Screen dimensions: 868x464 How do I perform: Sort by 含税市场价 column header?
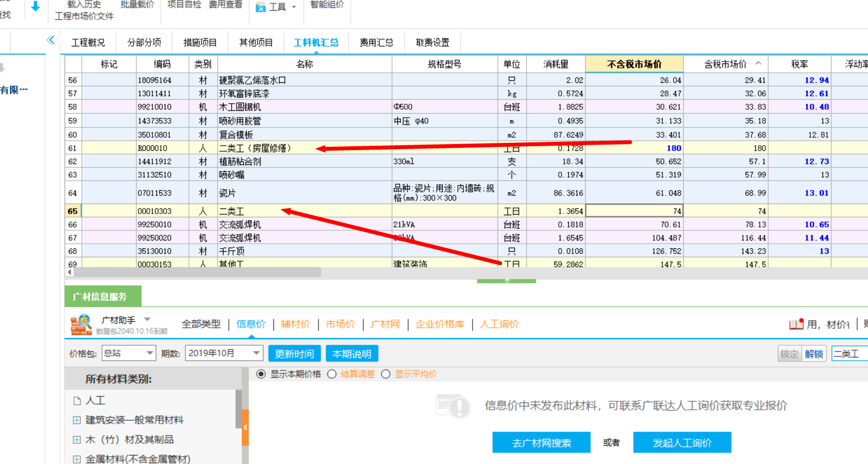click(x=726, y=64)
